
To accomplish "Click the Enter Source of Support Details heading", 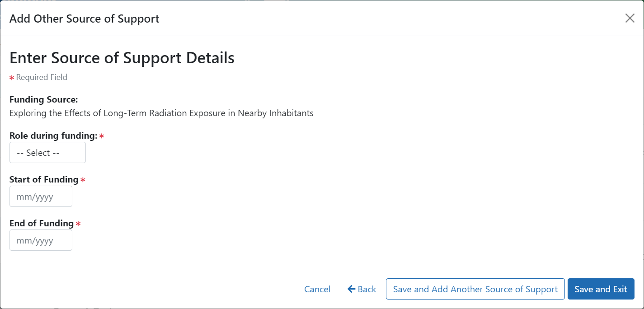I will pyautogui.click(x=122, y=58).
